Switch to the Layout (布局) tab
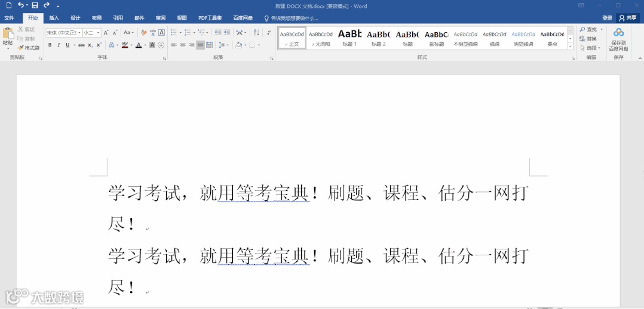Image resolution: width=644 pixels, height=309 pixels. [97, 18]
